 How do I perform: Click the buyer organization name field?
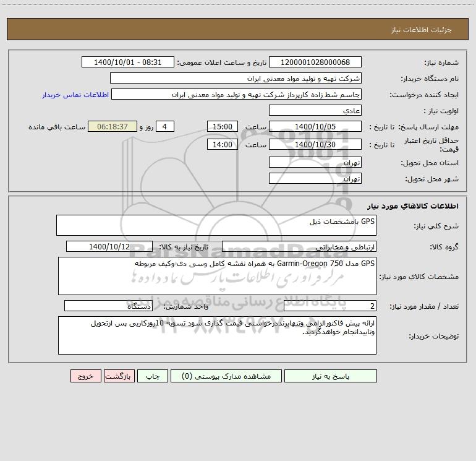pos(236,78)
